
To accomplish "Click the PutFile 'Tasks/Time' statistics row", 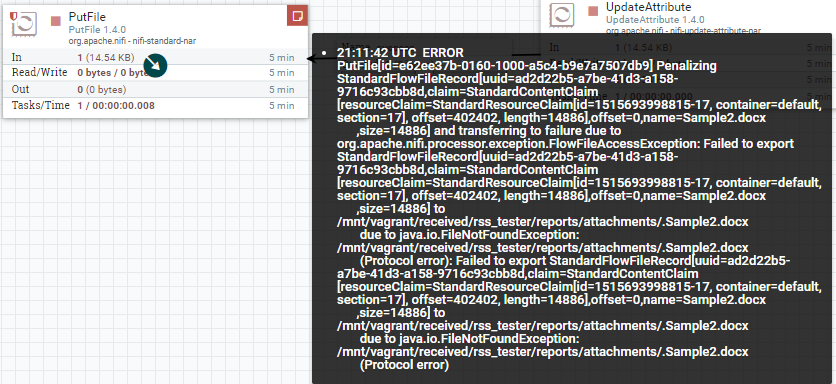I will tap(155, 105).
